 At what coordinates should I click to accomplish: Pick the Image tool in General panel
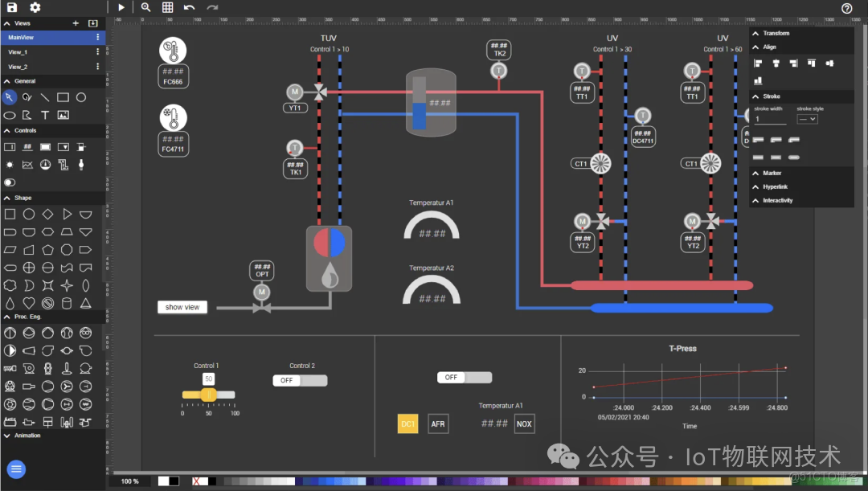pyautogui.click(x=63, y=115)
